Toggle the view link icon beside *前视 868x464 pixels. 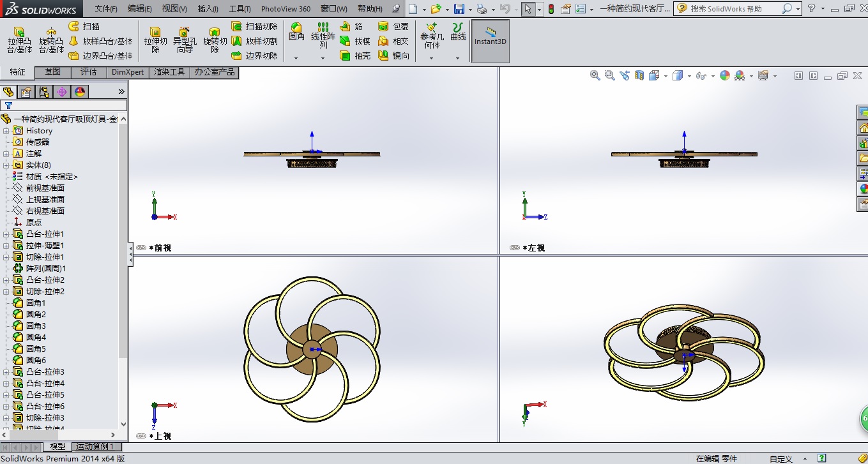tap(141, 248)
